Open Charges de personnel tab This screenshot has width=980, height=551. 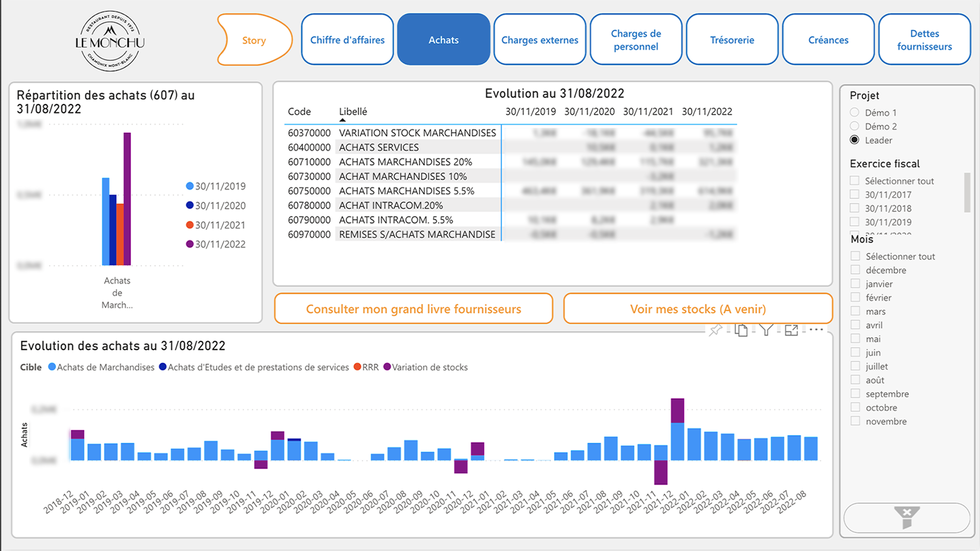tap(636, 40)
